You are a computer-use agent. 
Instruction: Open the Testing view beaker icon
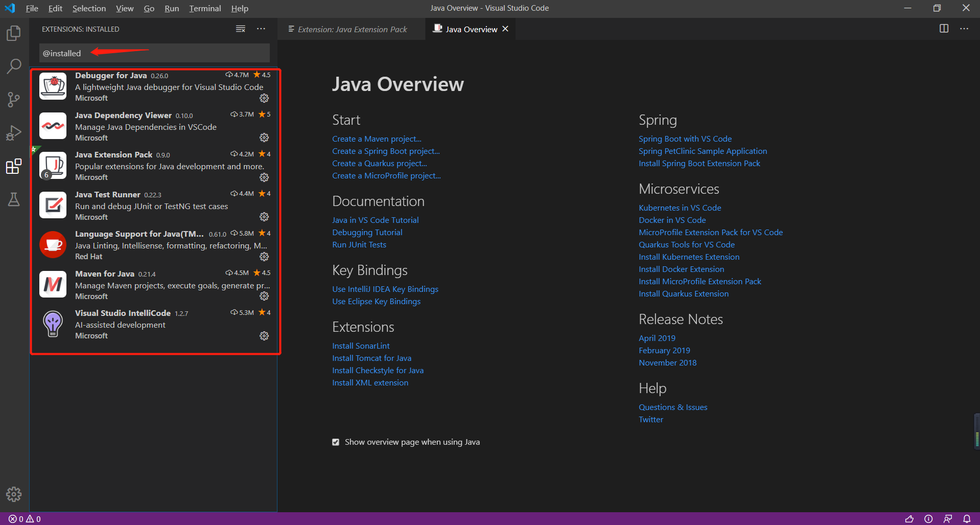(14, 199)
